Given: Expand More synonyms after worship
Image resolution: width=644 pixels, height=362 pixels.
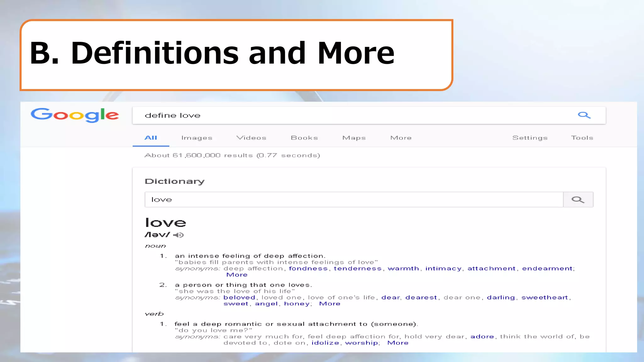Looking at the screenshot, I should (x=398, y=343).
